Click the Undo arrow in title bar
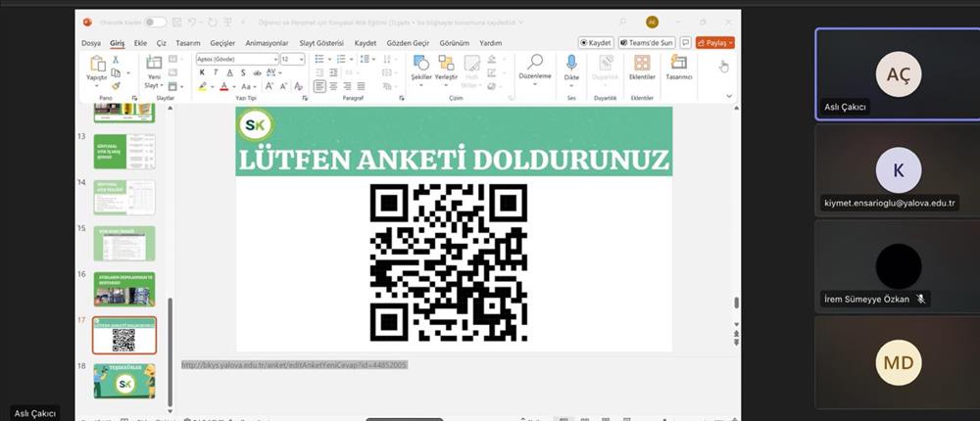The width and height of the screenshot is (980, 421). click(x=192, y=22)
